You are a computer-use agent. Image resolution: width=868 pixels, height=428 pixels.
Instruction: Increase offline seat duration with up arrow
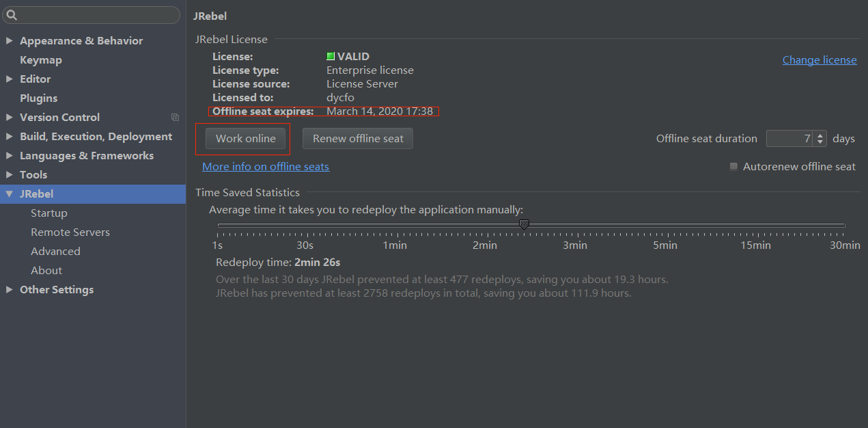click(x=820, y=135)
